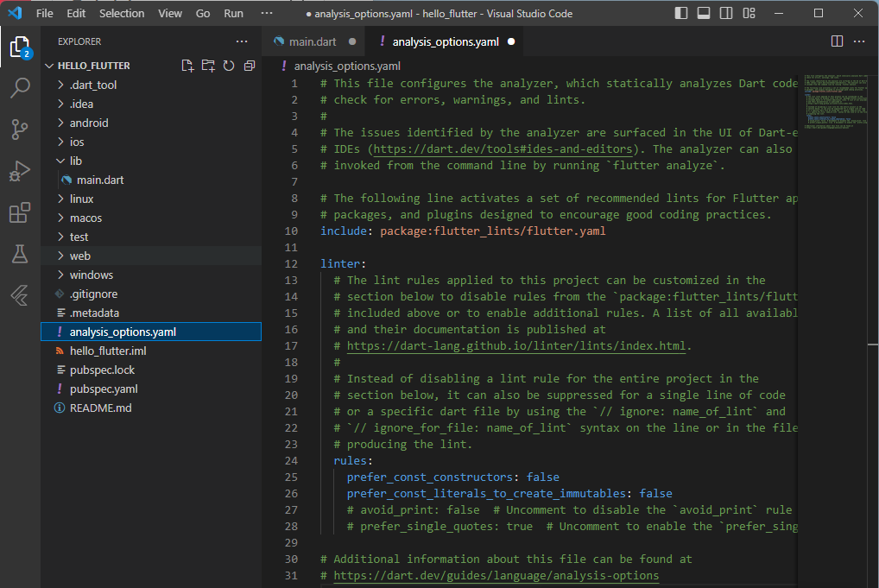The width and height of the screenshot is (879, 588).
Task: Click analysis_options.yaml breadcrumb above editor
Action: pos(347,66)
